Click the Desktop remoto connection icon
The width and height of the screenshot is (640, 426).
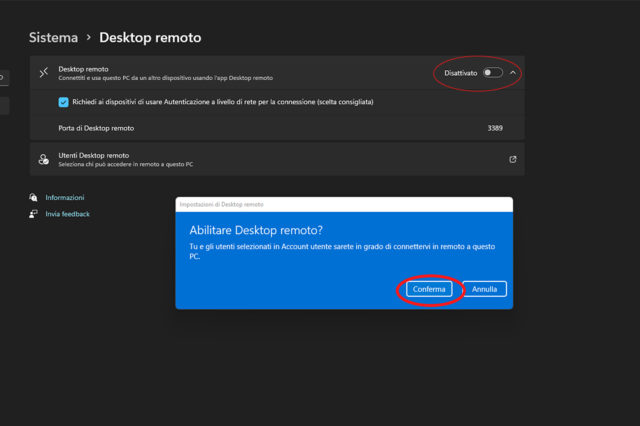tap(43, 73)
